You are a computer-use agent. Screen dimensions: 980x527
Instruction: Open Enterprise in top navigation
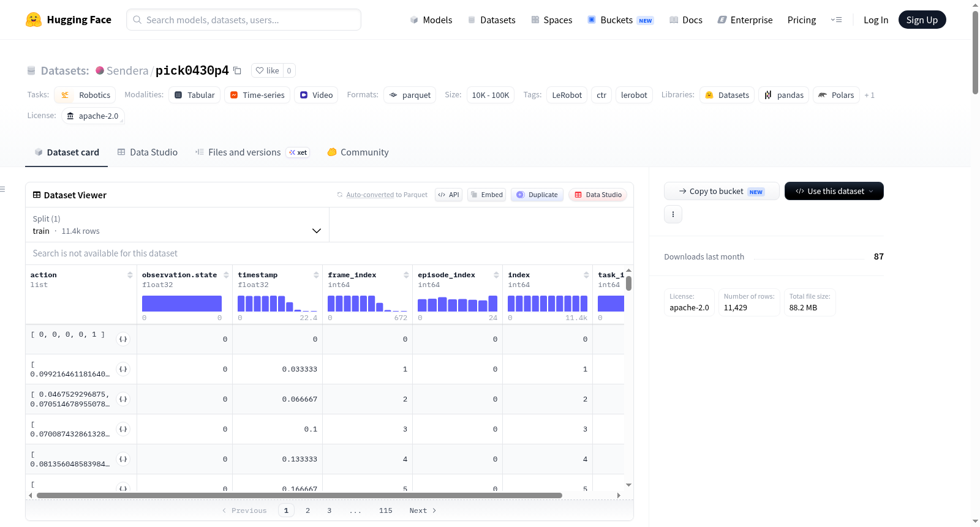click(745, 20)
